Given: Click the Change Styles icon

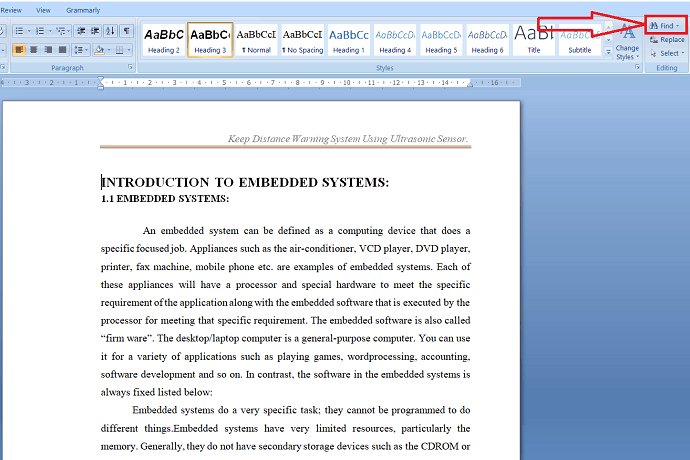Looking at the screenshot, I should (x=627, y=43).
